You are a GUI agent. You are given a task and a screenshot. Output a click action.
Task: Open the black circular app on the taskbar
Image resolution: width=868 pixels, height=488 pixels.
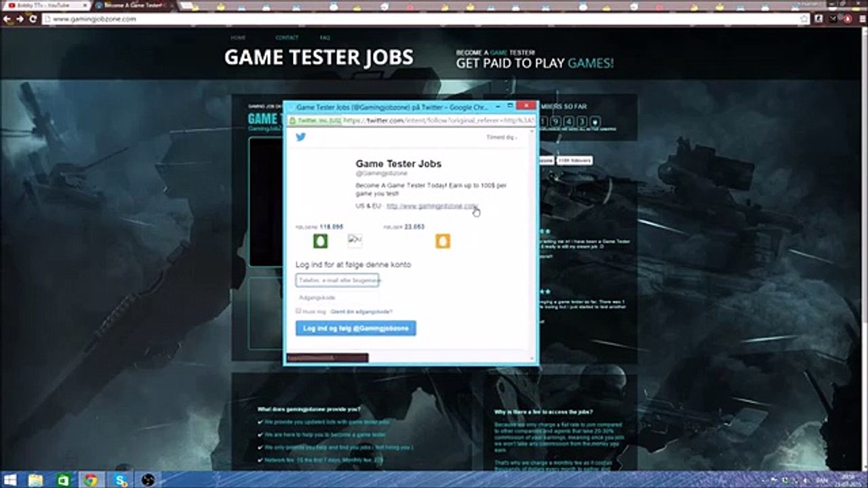click(149, 481)
